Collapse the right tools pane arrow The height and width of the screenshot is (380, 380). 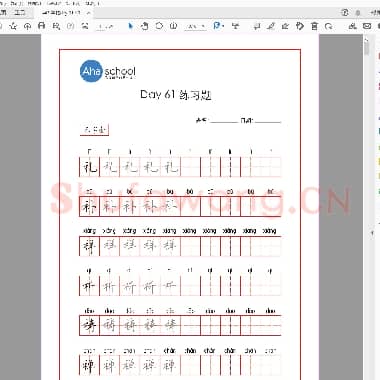point(373,233)
